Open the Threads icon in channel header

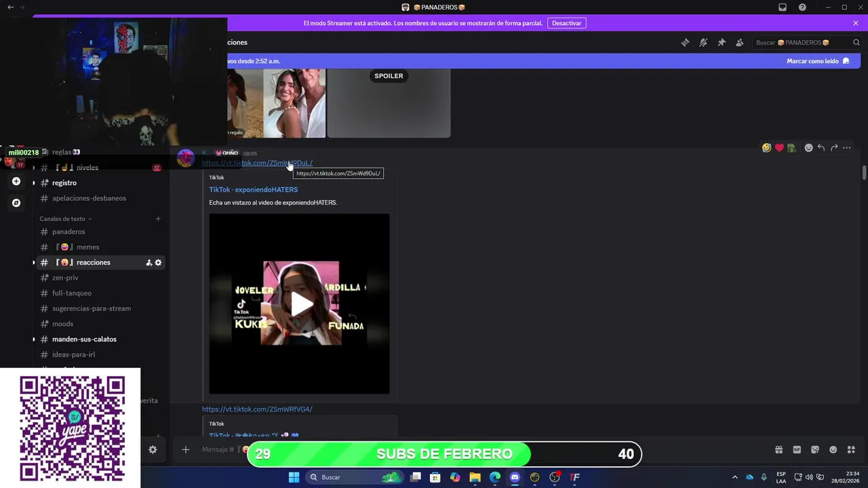tap(685, 43)
